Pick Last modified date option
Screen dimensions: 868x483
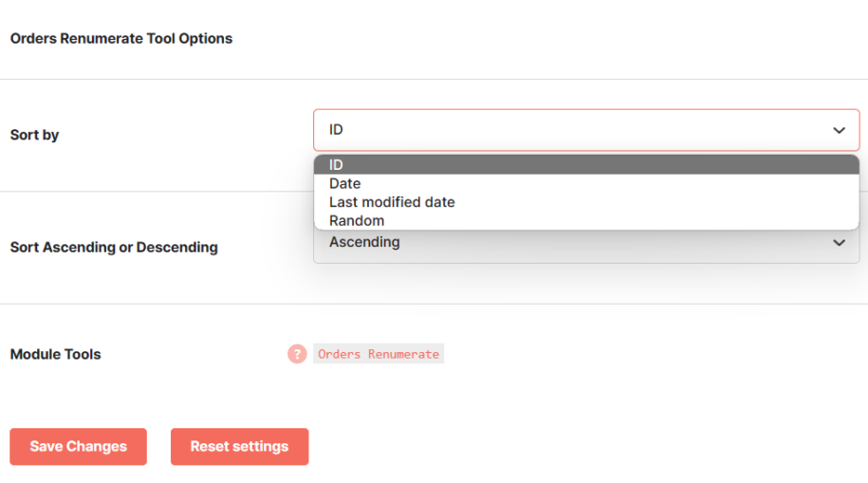point(586,202)
